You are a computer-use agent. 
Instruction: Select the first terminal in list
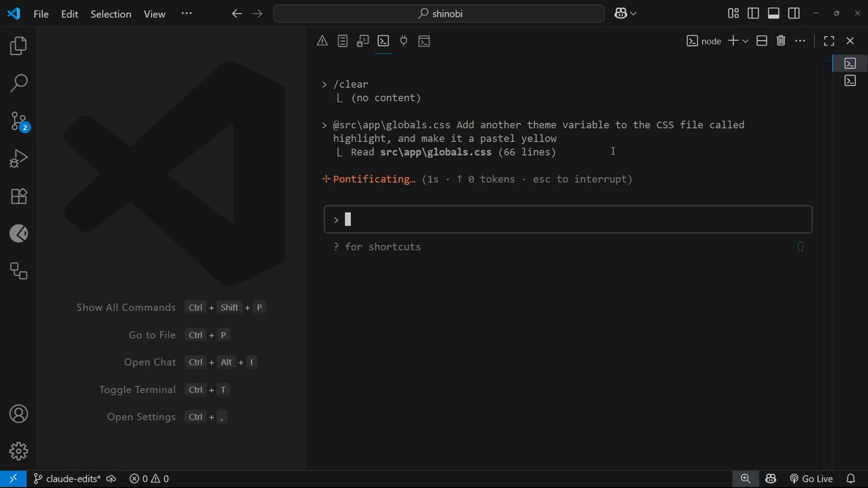(x=850, y=63)
